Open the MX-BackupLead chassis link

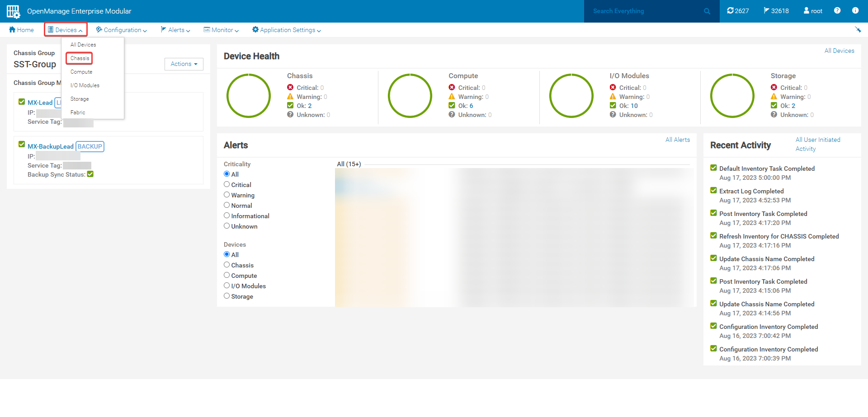tap(50, 146)
